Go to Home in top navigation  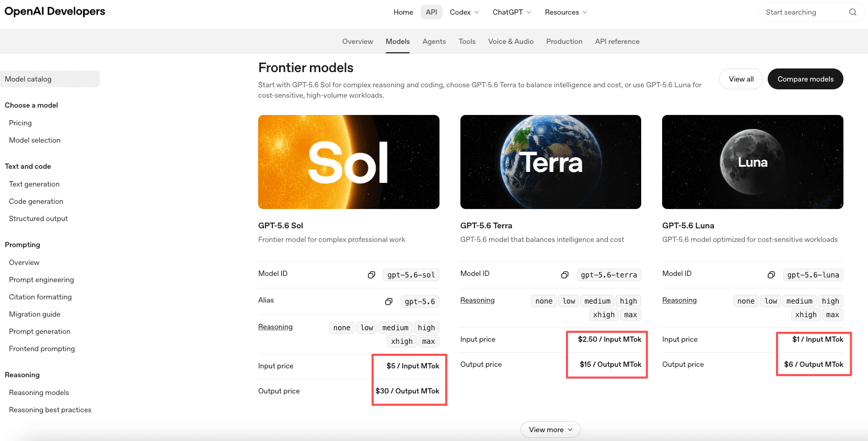[x=403, y=12]
